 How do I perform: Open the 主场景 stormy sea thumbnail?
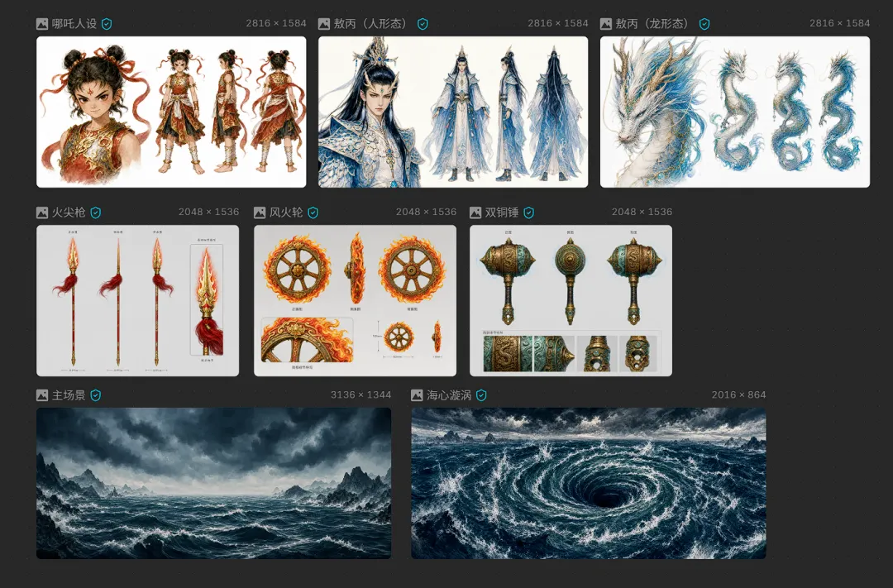(x=214, y=483)
